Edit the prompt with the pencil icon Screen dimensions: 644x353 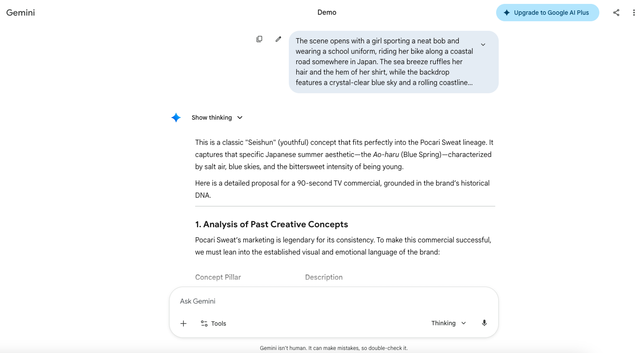point(278,39)
